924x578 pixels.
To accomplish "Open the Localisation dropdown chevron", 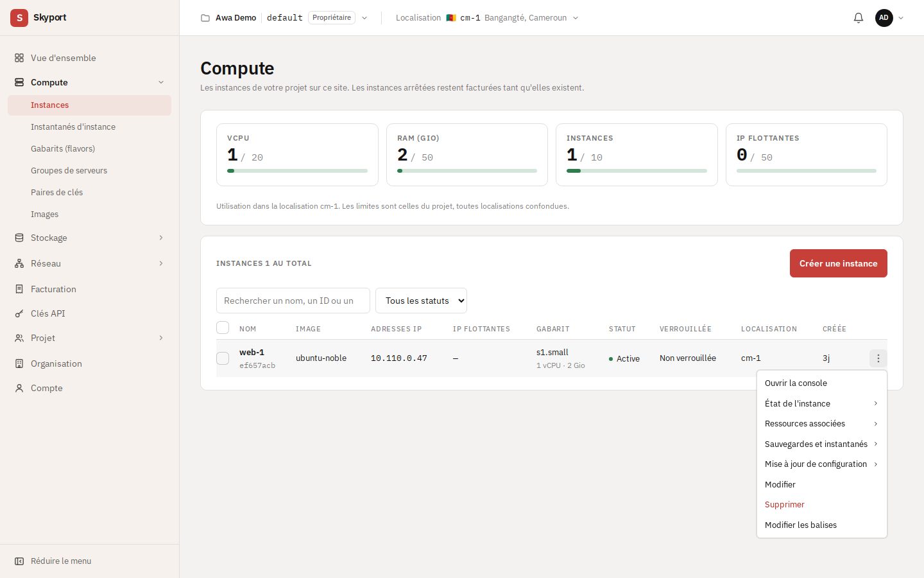I will click(576, 18).
